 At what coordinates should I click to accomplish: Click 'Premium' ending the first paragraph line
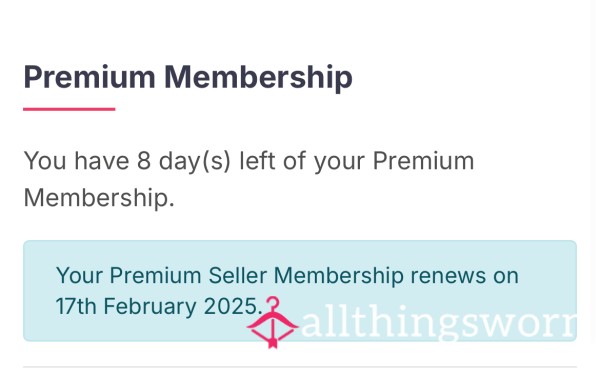pos(423,161)
